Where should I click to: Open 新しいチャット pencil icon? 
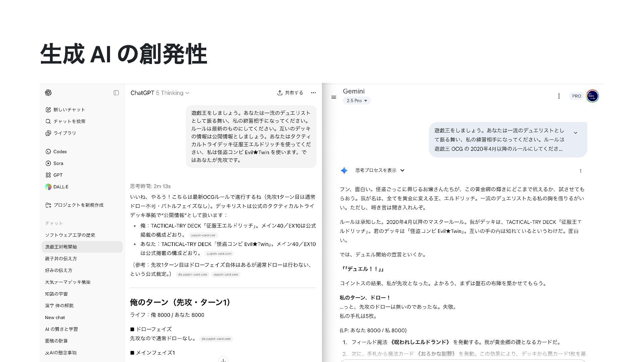point(48,110)
